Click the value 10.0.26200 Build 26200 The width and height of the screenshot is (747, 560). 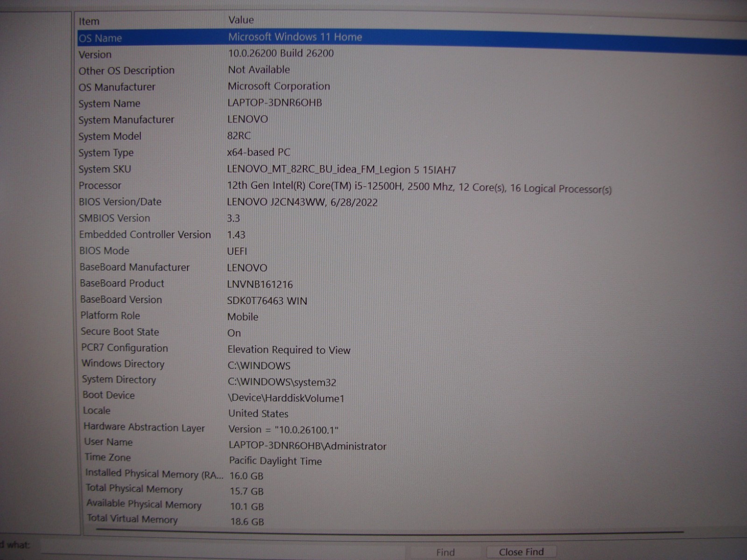[281, 53]
